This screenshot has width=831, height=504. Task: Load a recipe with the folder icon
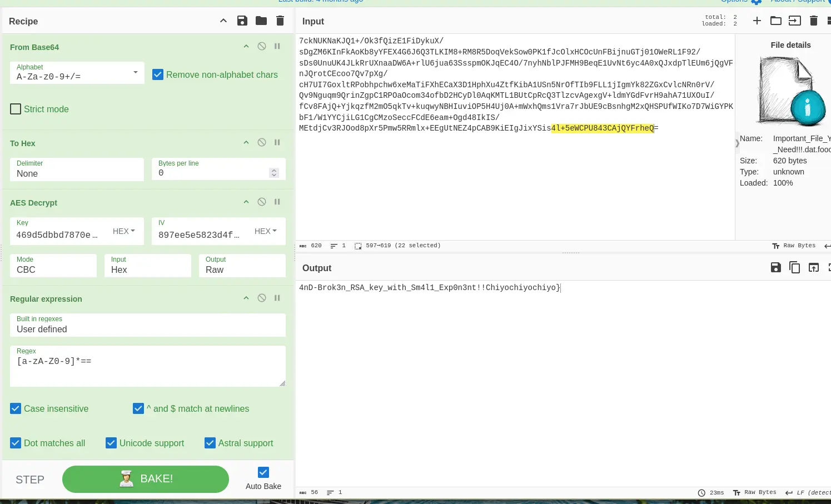pos(261,21)
